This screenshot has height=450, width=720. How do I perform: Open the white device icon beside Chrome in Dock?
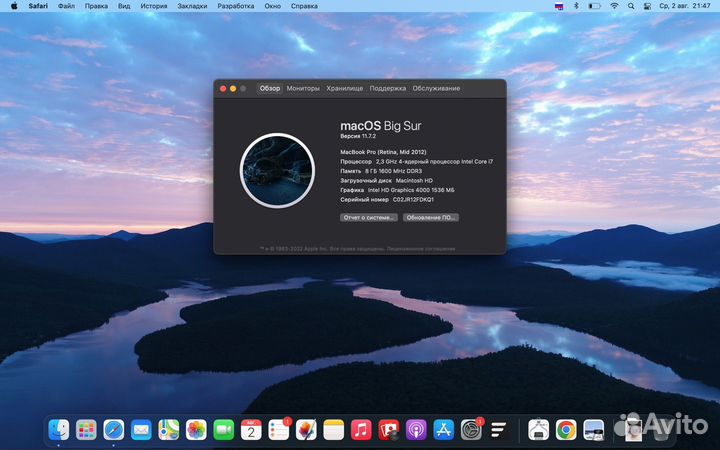pyautogui.click(x=539, y=430)
